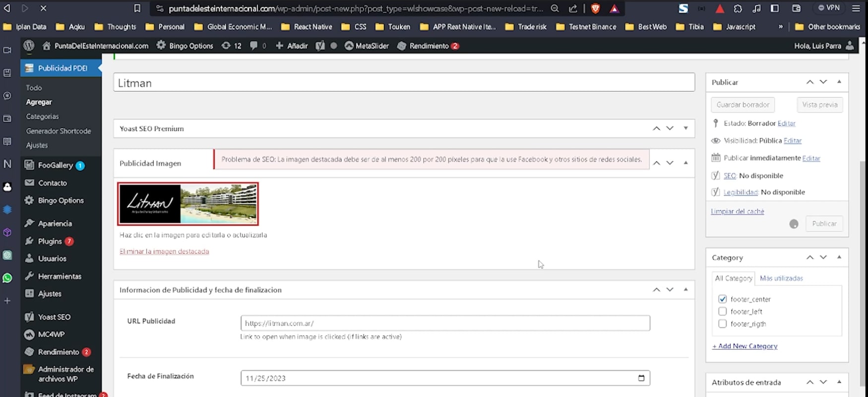
Task: Check the footer_left category
Action: point(723,312)
